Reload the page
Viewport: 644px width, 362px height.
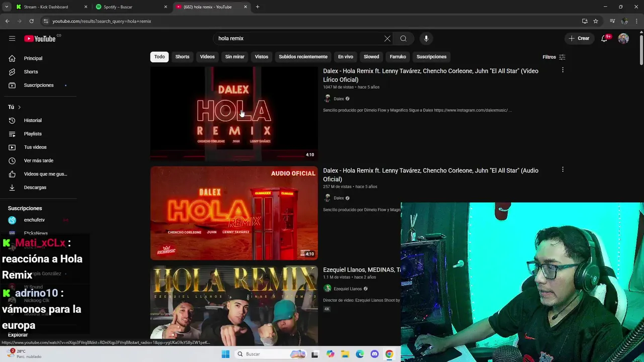[31, 21]
